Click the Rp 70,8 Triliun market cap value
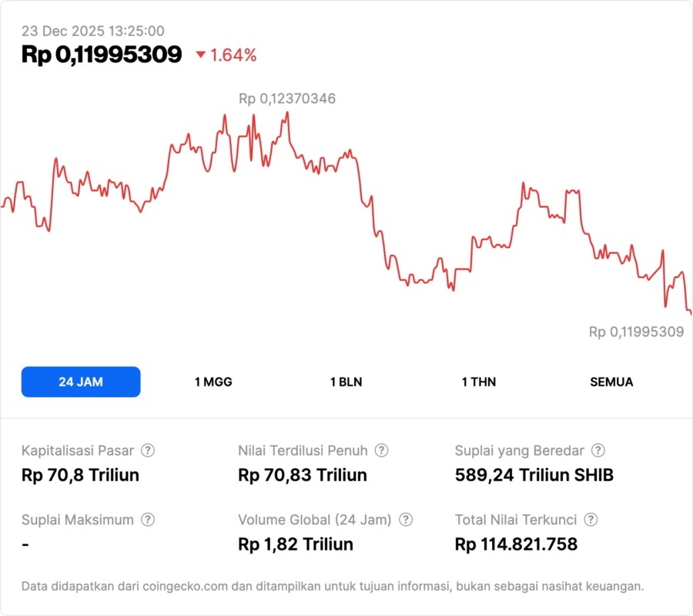 [x=80, y=475]
